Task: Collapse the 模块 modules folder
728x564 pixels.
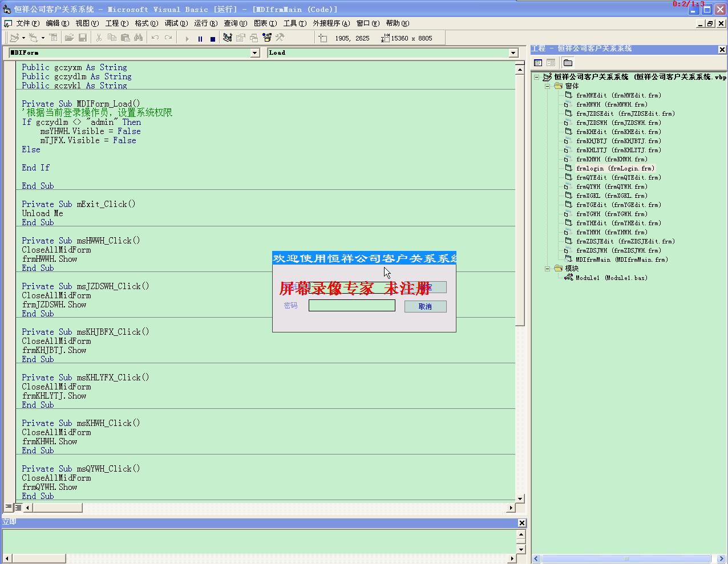Action: tap(547, 269)
